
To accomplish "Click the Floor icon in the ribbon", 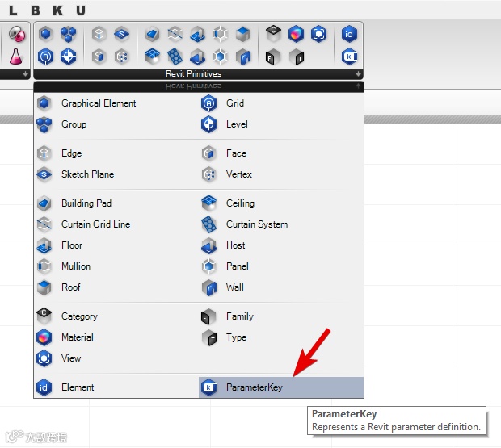I will [x=197, y=34].
